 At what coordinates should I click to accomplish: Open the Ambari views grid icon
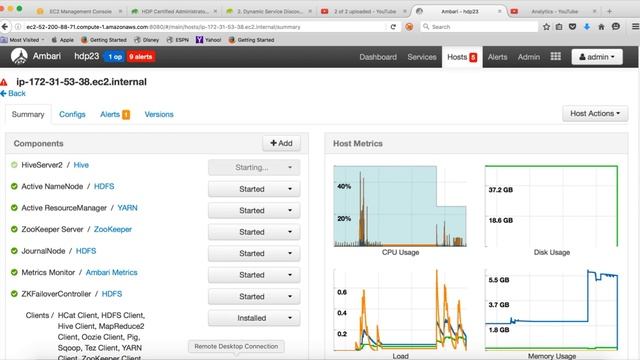coord(556,56)
